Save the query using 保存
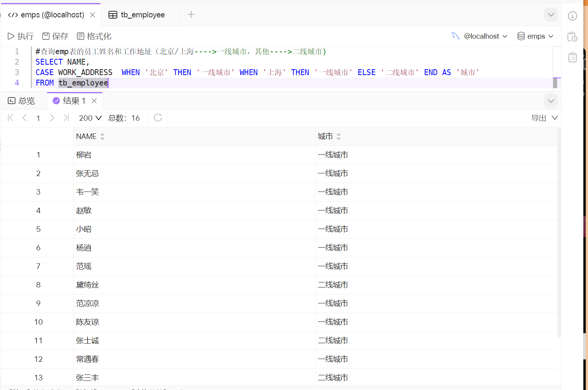Screen dimensions: 588x390 click(x=55, y=36)
